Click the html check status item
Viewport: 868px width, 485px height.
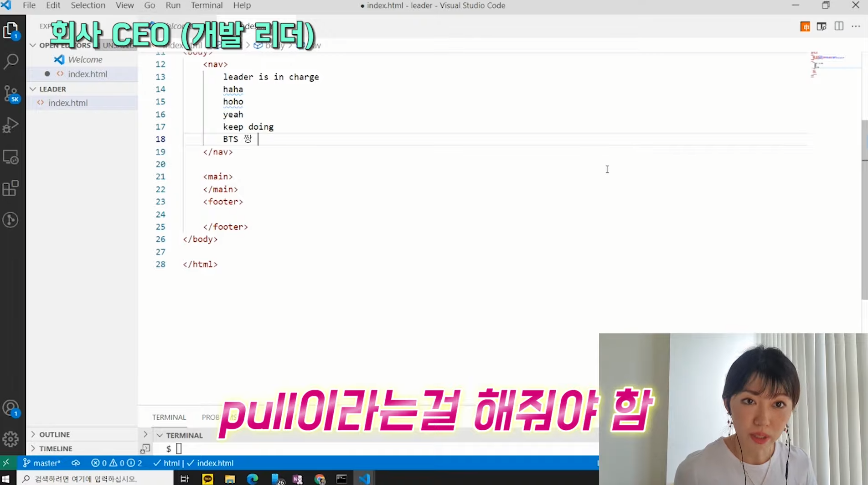click(x=166, y=463)
